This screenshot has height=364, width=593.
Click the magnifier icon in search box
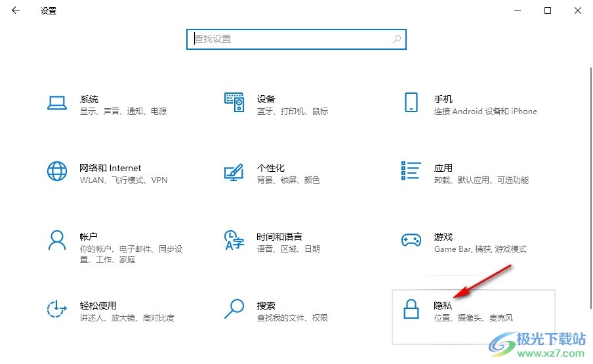tap(397, 39)
